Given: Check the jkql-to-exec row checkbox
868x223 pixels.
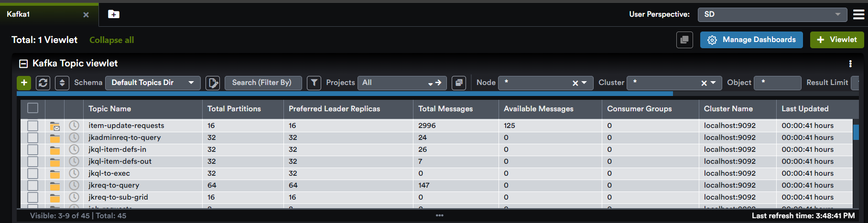Looking at the screenshot, I should click(x=33, y=173).
